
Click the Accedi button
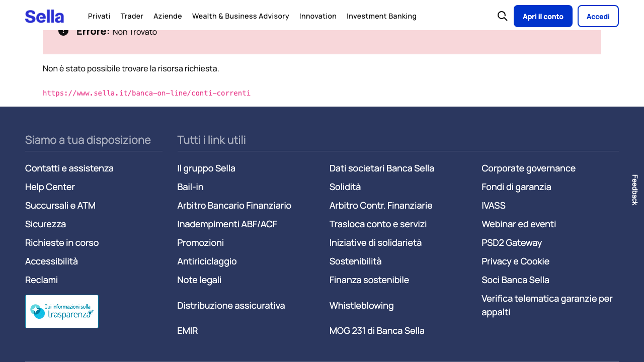point(598,16)
